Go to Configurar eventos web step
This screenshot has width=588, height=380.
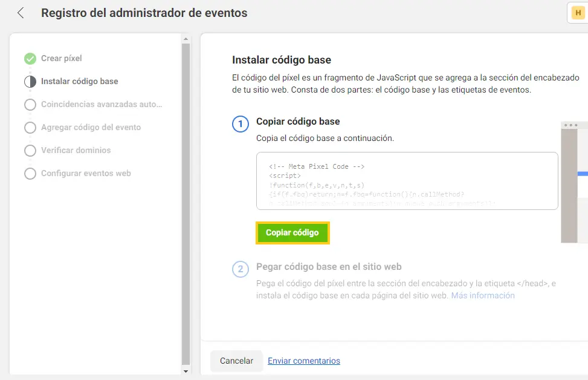point(86,173)
